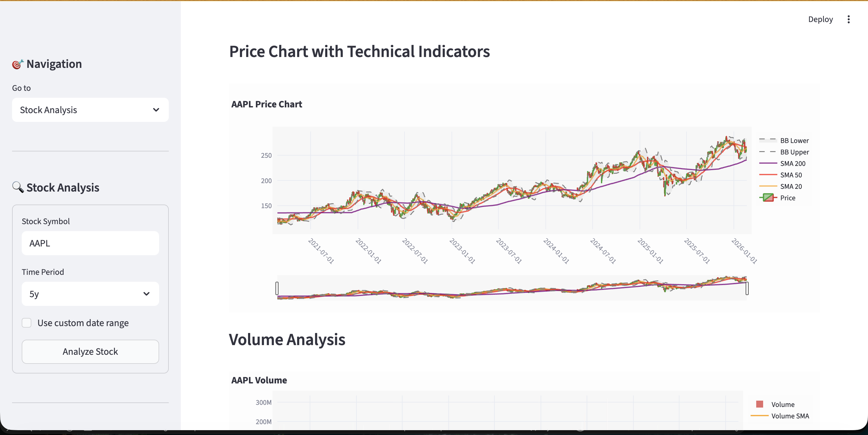Hide the BB Lower band via legend
Screen dimensions: 868x435
tap(794, 140)
